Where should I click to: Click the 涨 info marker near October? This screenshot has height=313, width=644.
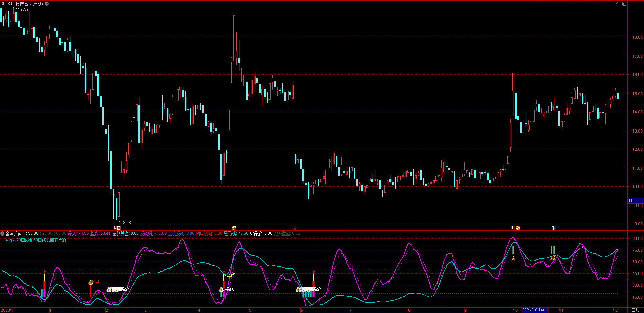coord(513,228)
